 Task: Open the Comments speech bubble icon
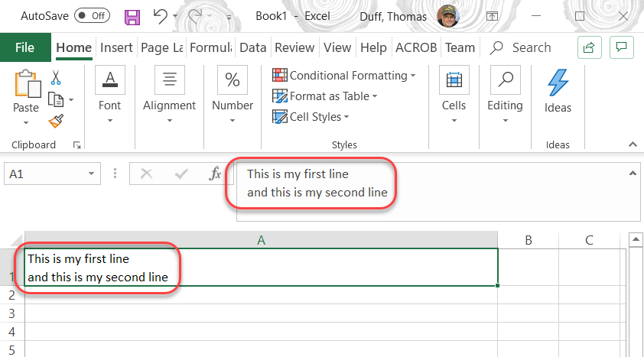tap(623, 47)
